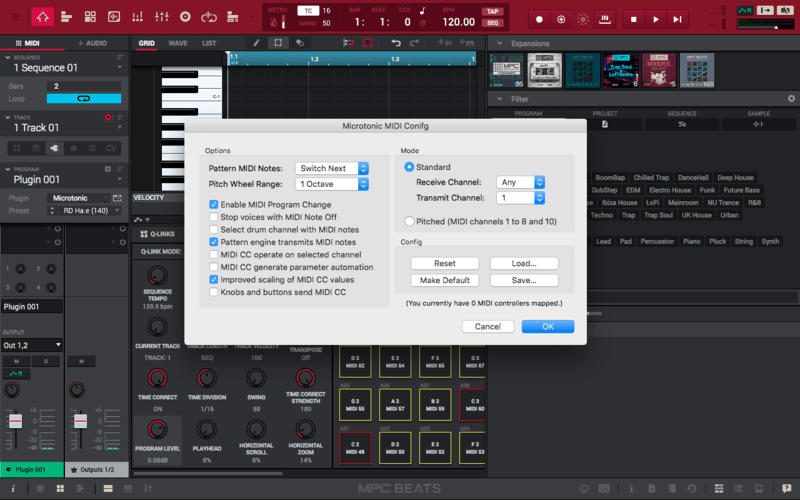Image resolution: width=800 pixels, height=500 pixels.
Task: Click the play start button in transport
Action: click(x=677, y=19)
